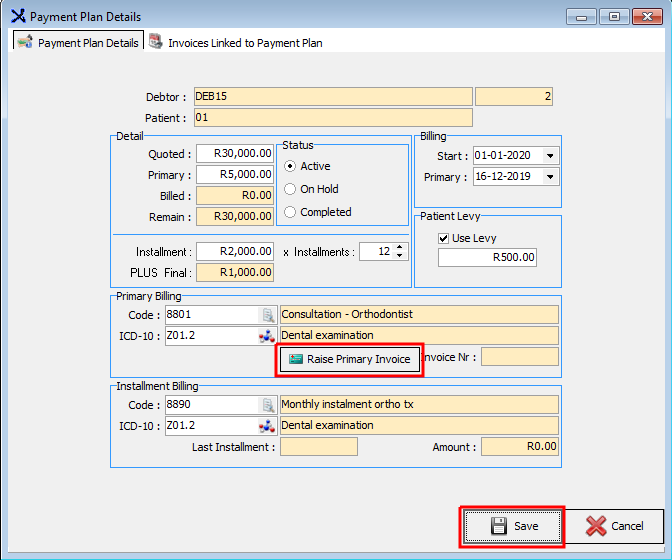This screenshot has width=672, height=560.
Task: Select the Payment Plan Details tab
Action: coord(79,43)
